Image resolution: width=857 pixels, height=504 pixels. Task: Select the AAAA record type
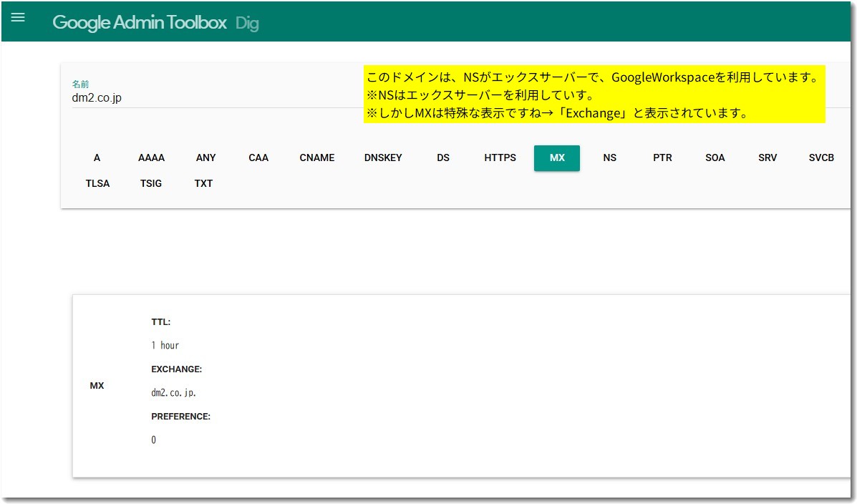(151, 157)
